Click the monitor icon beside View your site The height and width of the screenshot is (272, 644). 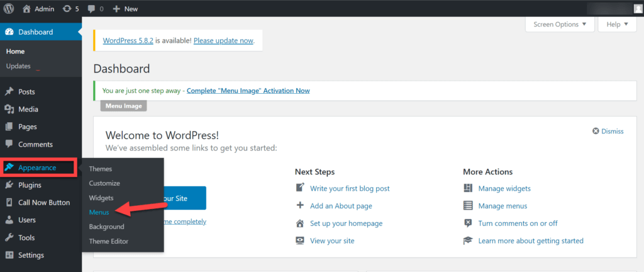point(300,241)
